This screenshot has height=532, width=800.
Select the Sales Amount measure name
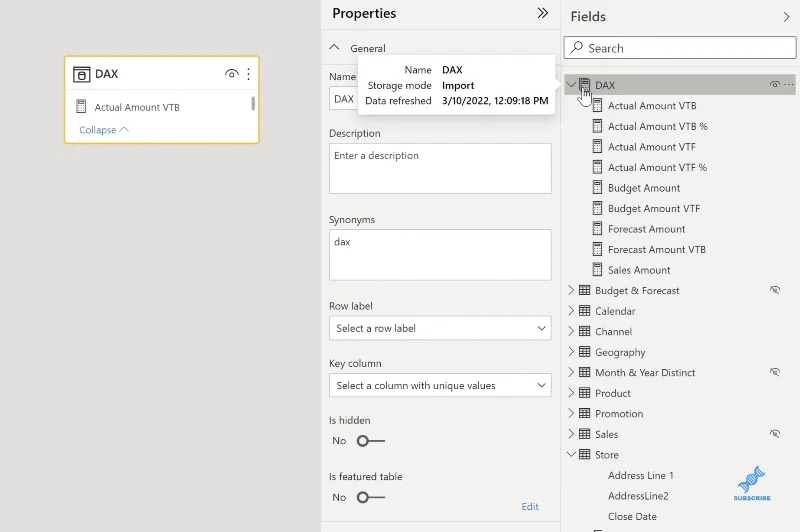[639, 270]
